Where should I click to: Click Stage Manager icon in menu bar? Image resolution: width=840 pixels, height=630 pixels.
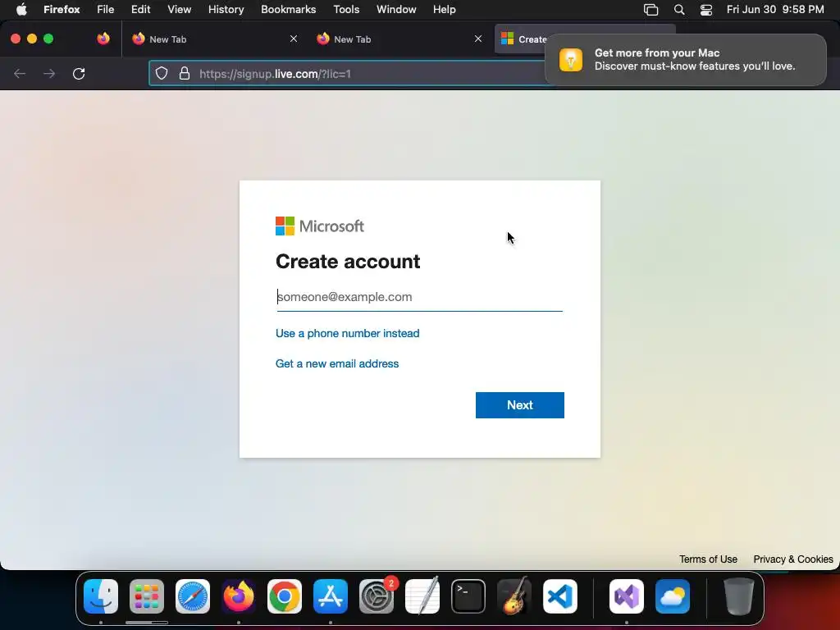651,10
